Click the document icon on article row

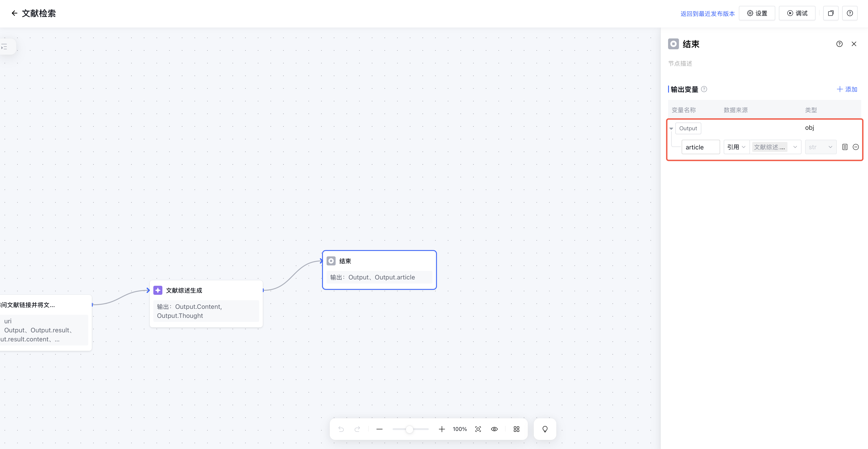tap(845, 147)
